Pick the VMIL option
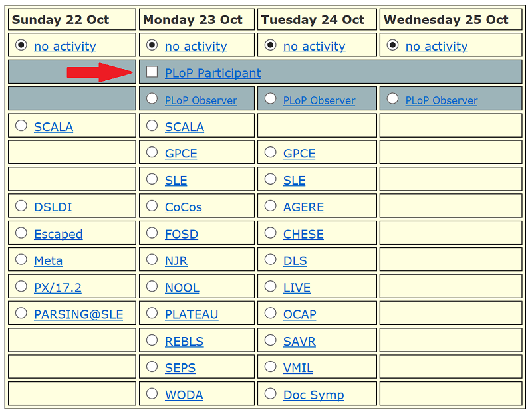This screenshot has width=532, height=414. [x=271, y=366]
